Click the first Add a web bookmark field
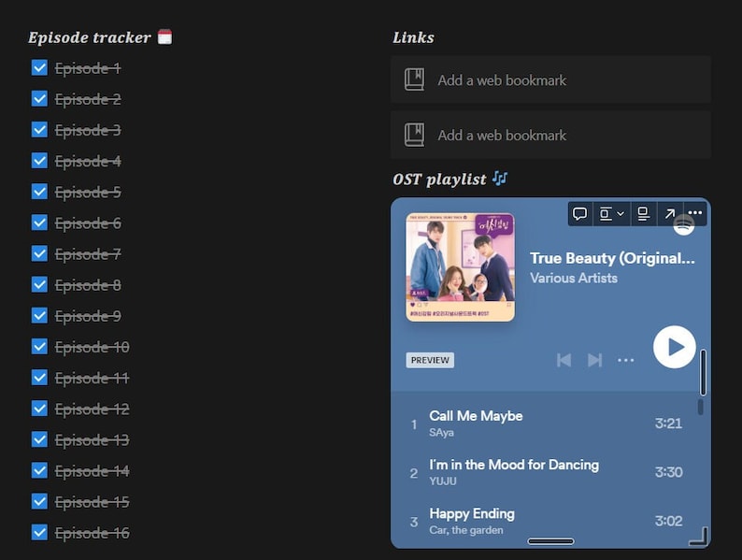 click(550, 80)
